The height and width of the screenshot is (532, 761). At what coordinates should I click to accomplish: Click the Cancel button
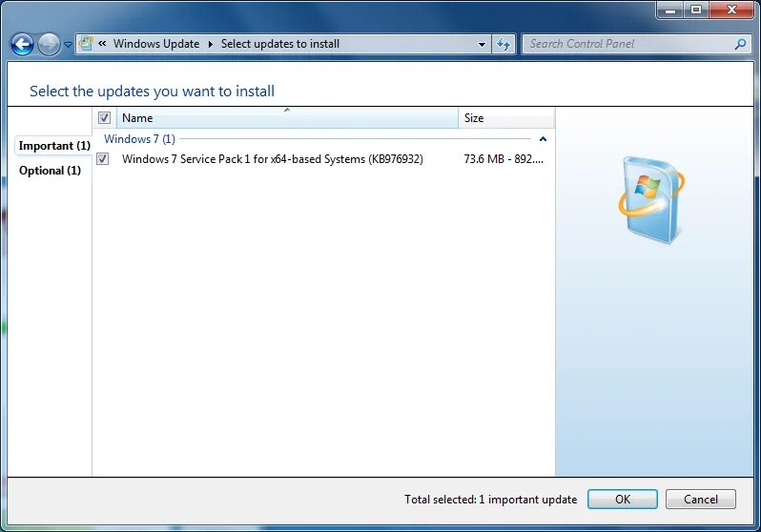point(700,500)
